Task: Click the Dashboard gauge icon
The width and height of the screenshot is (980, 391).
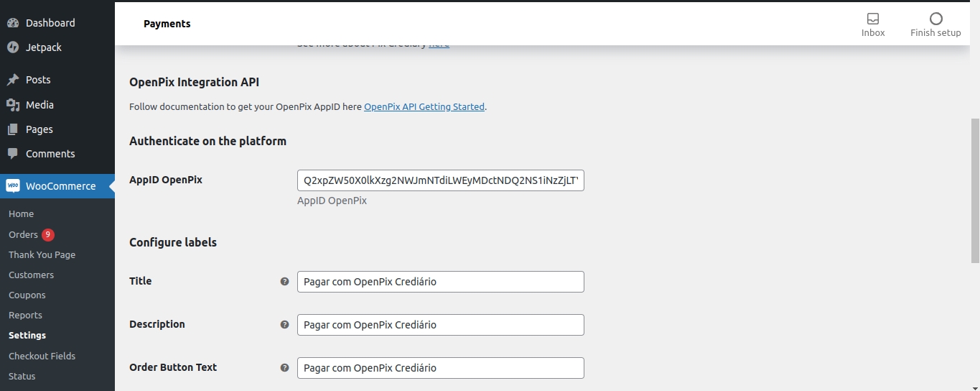Action: tap(13, 23)
